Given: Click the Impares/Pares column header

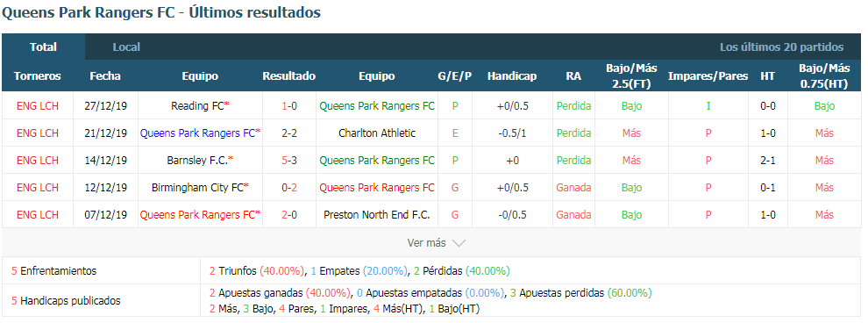Looking at the screenshot, I should coord(708,75).
